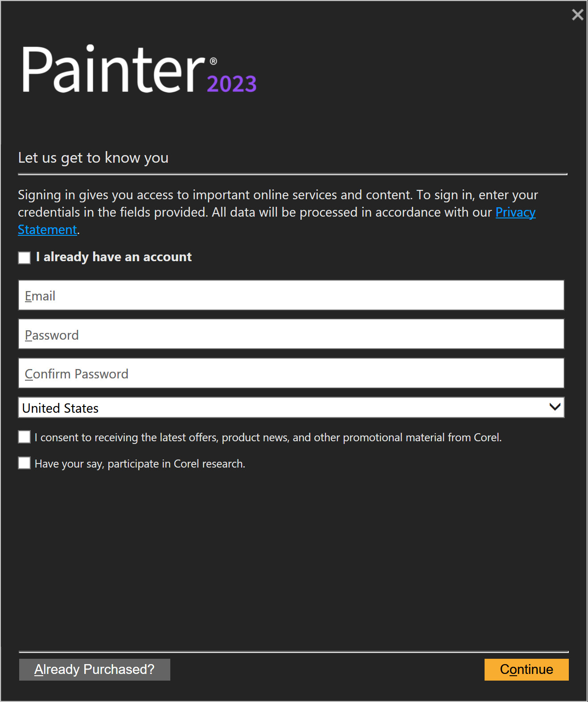Focus the Email input field

(x=291, y=295)
